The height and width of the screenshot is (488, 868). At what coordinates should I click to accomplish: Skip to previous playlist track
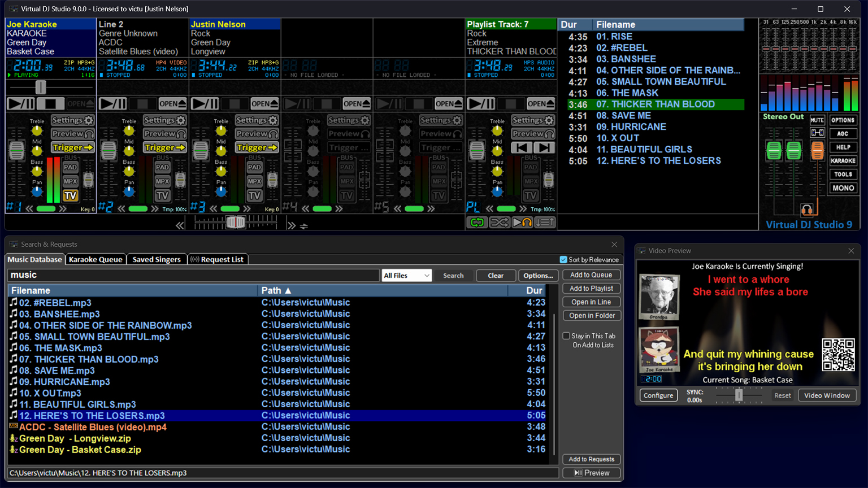pyautogui.click(x=522, y=147)
